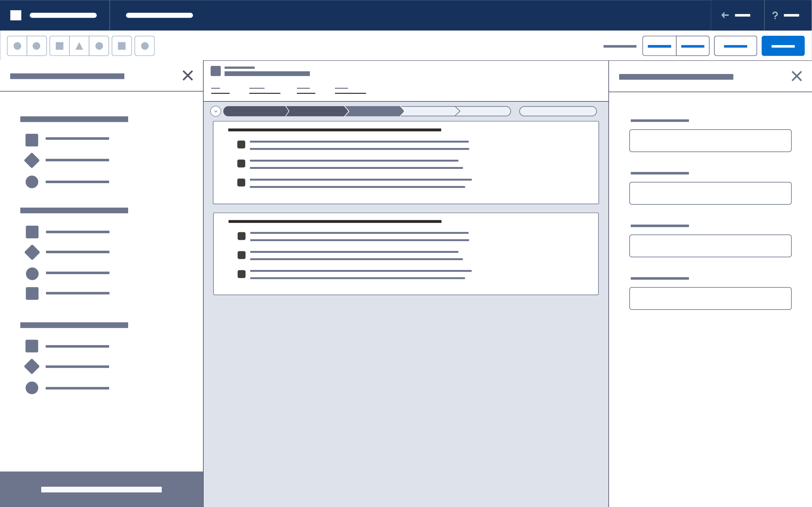The height and width of the screenshot is (507, 812).
Task: Click the standalone square toolbar icon
Action: [x=122, y=46]
